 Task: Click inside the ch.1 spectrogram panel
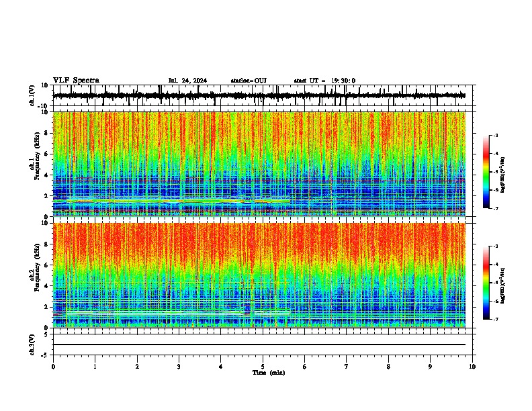tap(259, 164)
